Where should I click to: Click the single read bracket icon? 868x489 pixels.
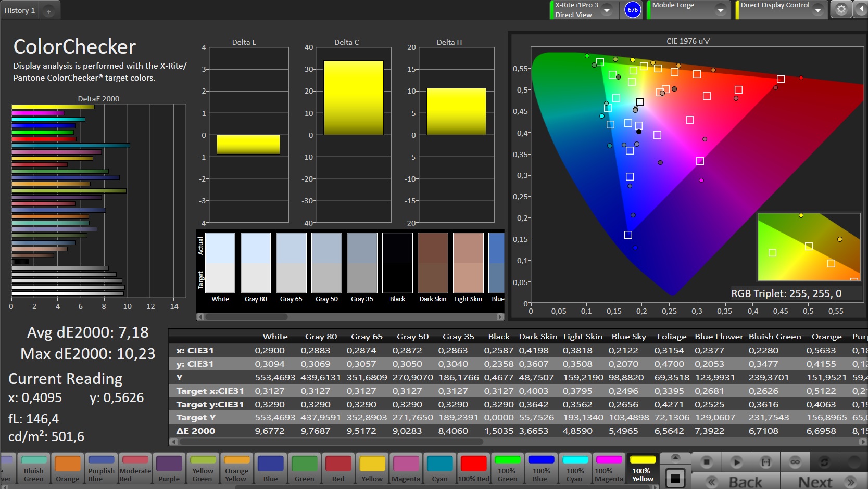point(766,461)
